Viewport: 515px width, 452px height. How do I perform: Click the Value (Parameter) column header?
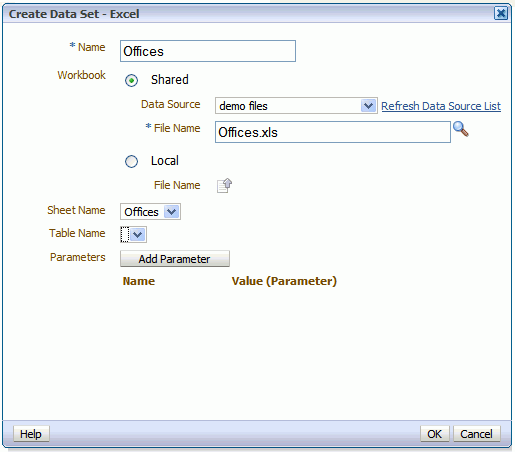(284, 281)
